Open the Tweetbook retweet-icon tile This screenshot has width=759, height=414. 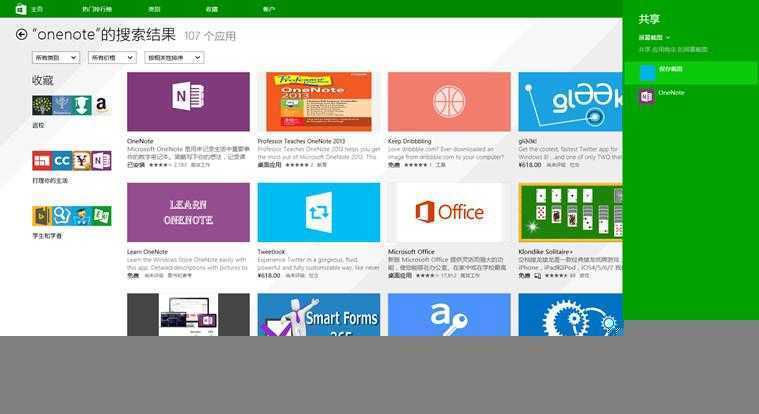pyautogui.click(x=319, y=212)
